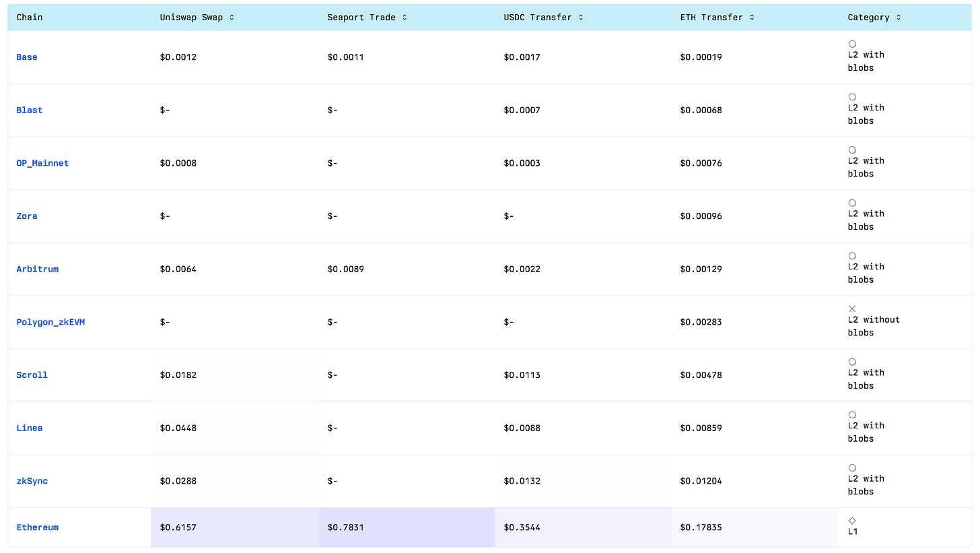
Task: Sort by Uniswap Swap column arrows
Action: [x=232, y=18]
